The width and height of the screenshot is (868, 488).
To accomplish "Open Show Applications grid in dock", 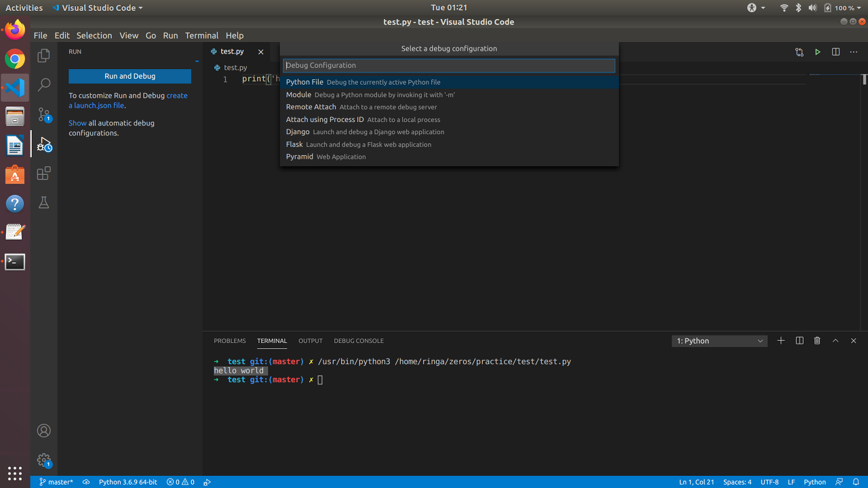I will coord(15,472).
